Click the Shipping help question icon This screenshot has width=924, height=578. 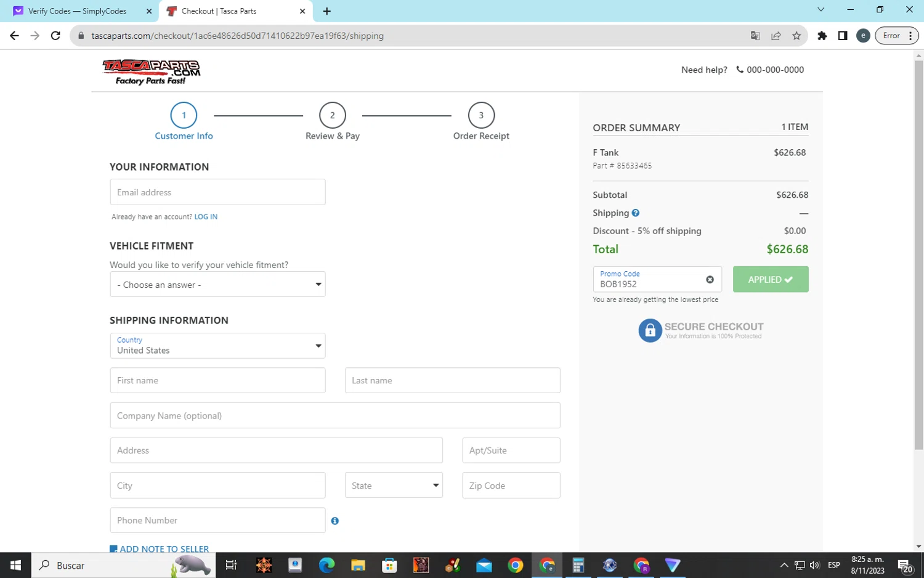[635, 213]
